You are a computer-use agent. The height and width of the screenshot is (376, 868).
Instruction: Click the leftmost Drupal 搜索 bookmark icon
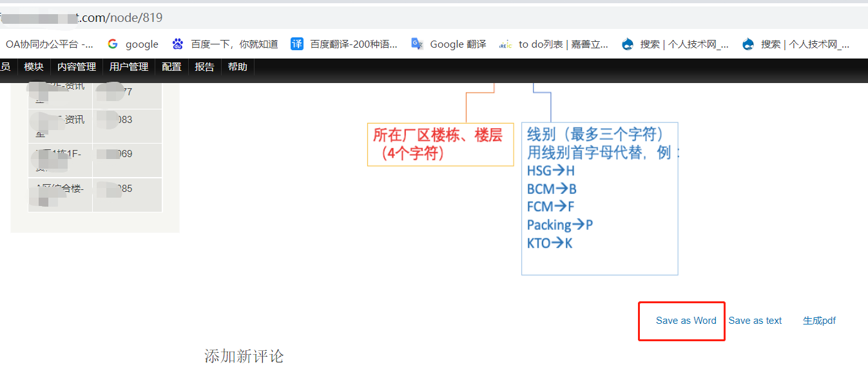(627, 44)
